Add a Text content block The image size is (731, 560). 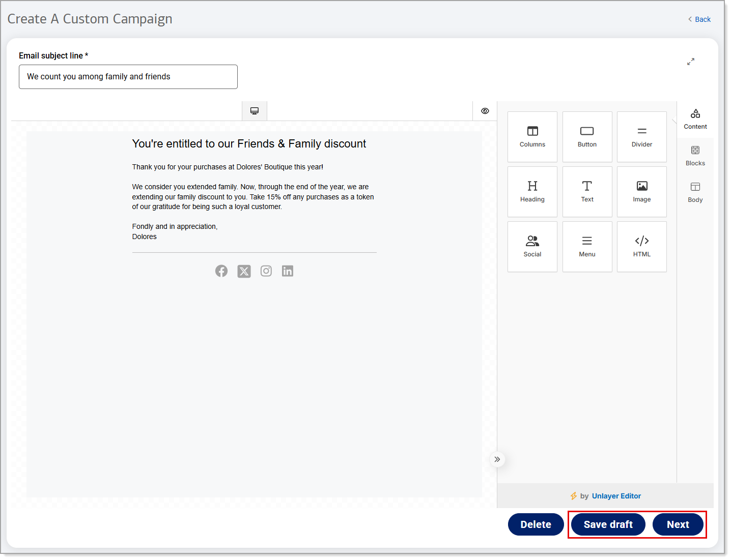pos(587,192)
